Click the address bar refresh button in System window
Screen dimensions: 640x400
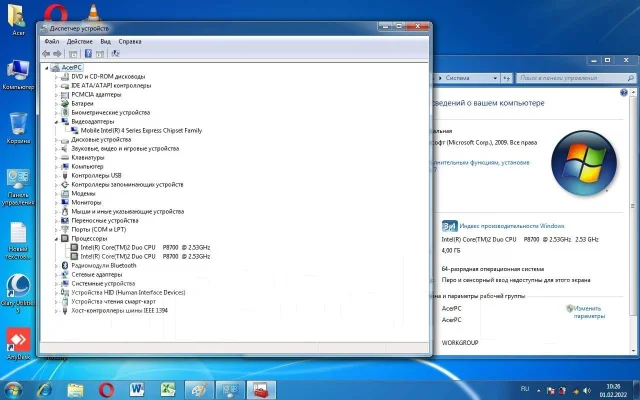coord(507,78)
